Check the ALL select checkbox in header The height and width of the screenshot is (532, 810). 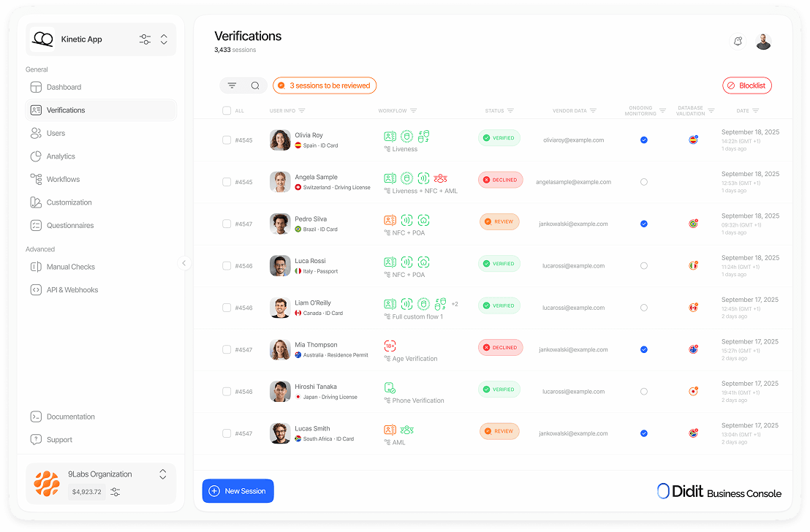pos(227,111)
